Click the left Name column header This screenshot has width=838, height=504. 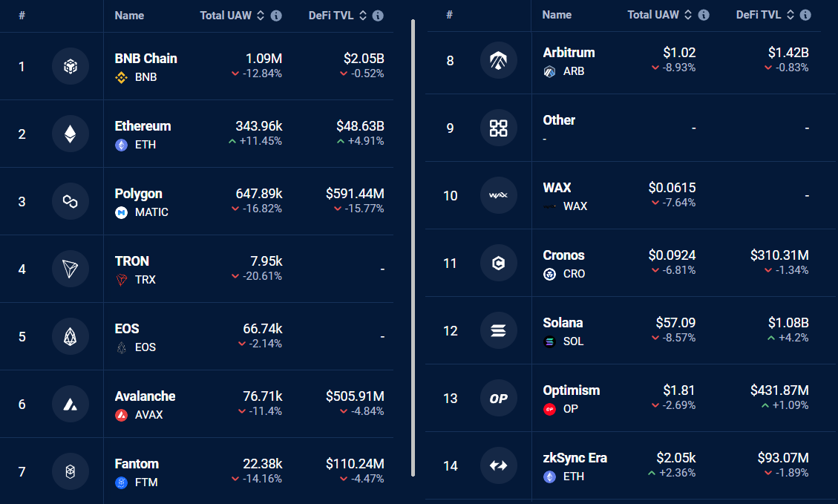(129, 16)
